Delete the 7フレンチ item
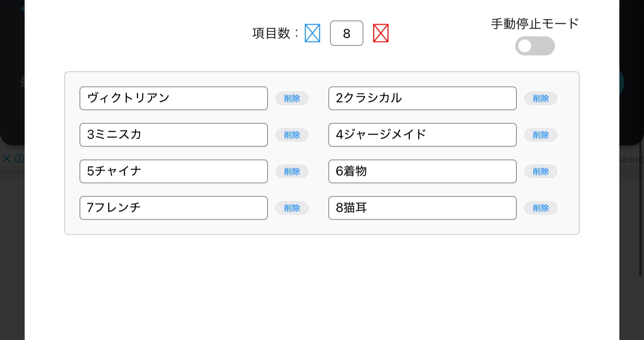Screen dimensions: 644x340 (292, 208)
